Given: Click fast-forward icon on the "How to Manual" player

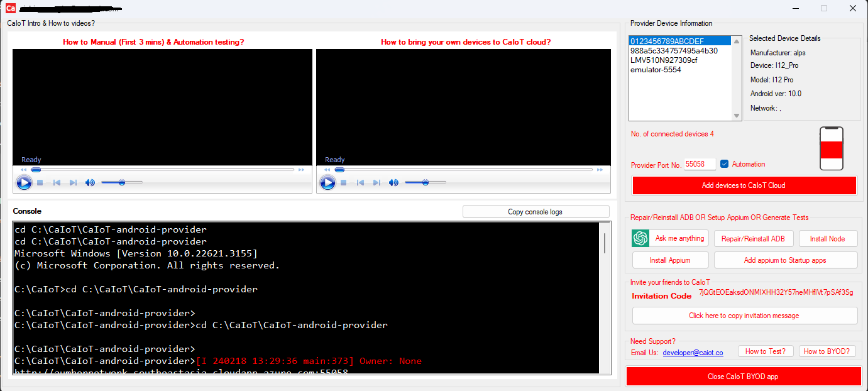Looking at the screenshot, I should [x=301, y=170].
